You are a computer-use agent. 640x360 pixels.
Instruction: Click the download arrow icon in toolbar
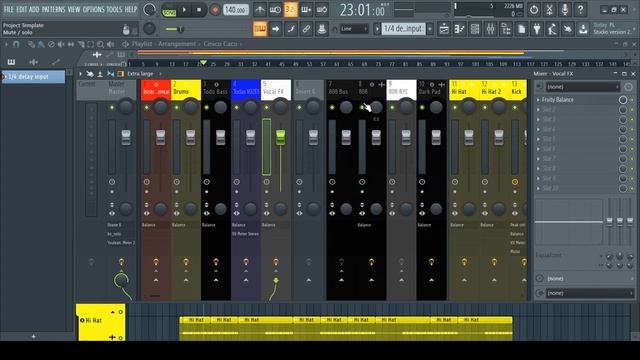click(583, 29)
